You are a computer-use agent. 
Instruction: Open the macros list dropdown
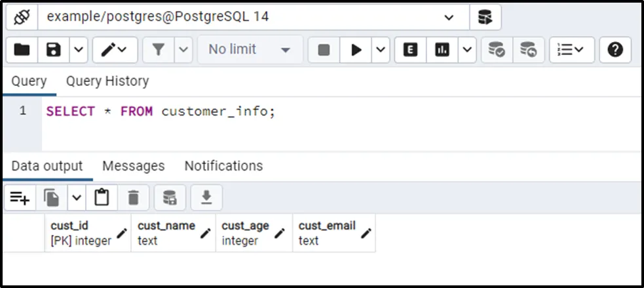point(571,50)
